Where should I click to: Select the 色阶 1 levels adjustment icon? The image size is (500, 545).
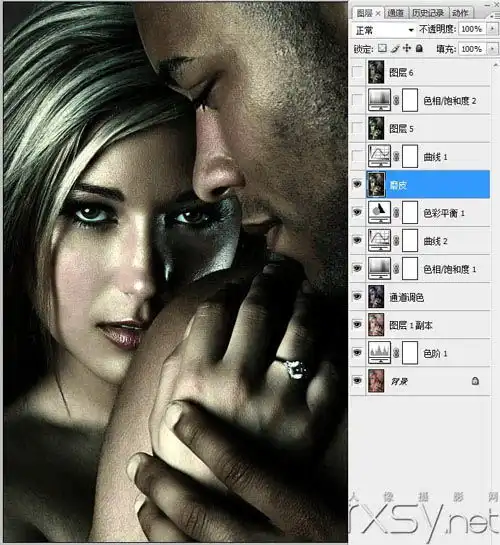[x=379, y=353]
